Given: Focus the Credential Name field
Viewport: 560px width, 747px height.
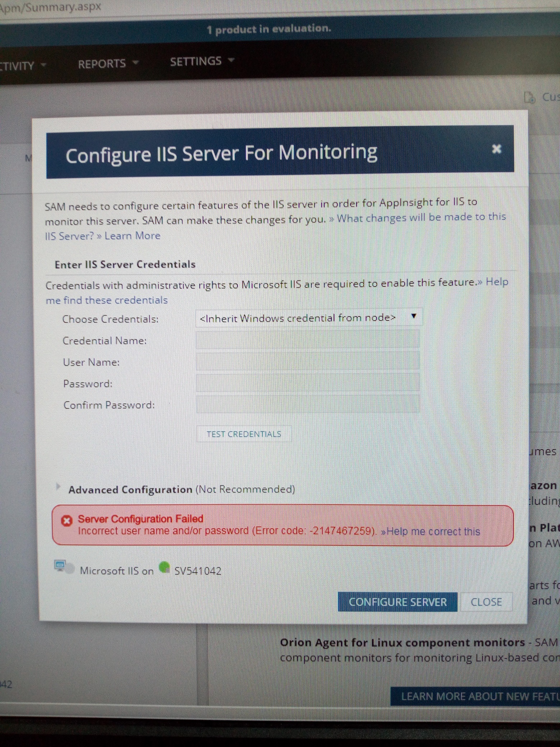Looking at the screenshot, I should click(308, 339).
